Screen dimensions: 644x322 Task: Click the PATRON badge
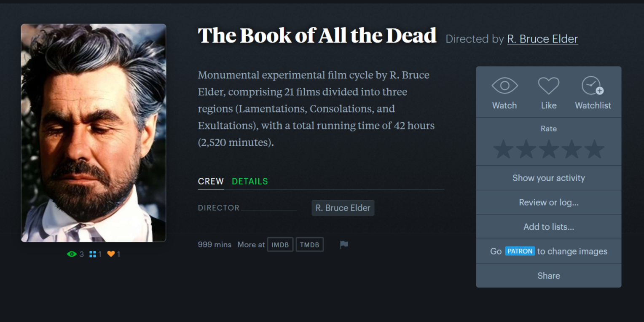coord(520,251)
